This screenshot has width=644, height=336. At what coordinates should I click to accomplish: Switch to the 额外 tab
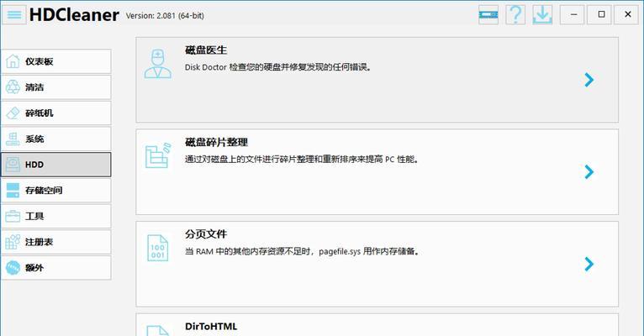(x=55, y=268)
